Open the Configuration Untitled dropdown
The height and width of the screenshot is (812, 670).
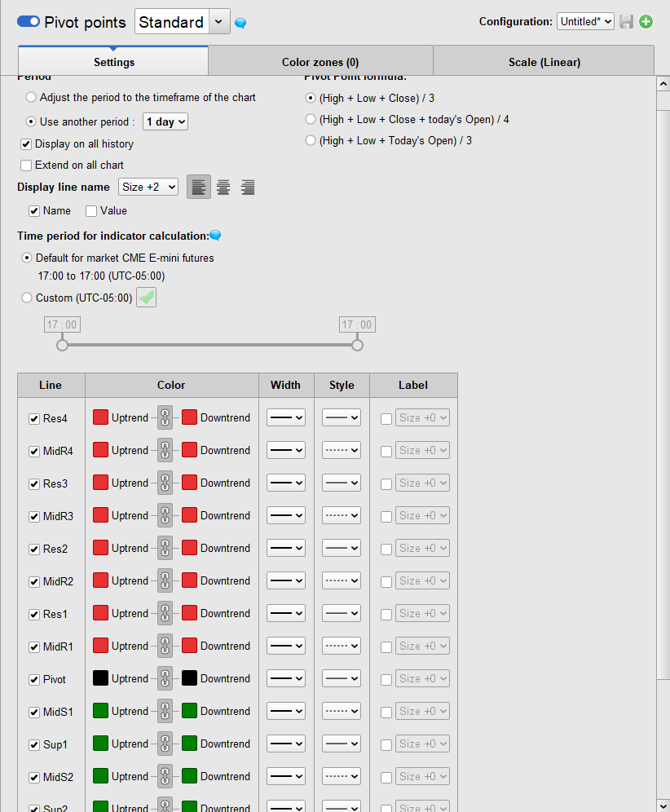(585, 22)
